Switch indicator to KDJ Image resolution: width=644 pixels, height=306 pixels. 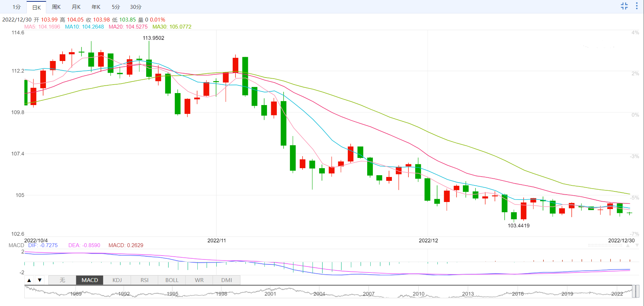click(x=117, y=280)
